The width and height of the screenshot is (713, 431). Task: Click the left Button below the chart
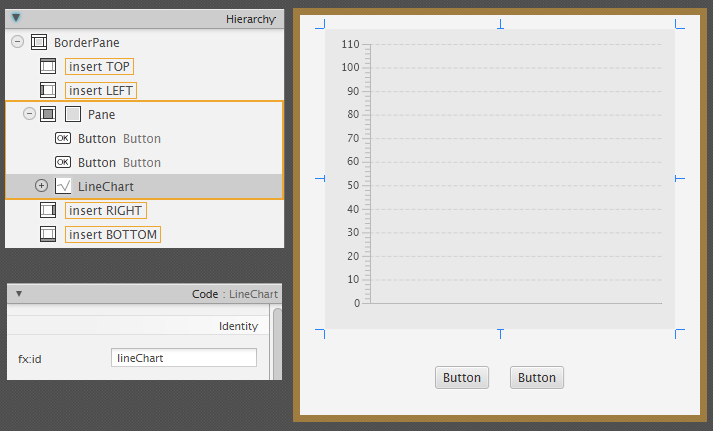point(462,378)
